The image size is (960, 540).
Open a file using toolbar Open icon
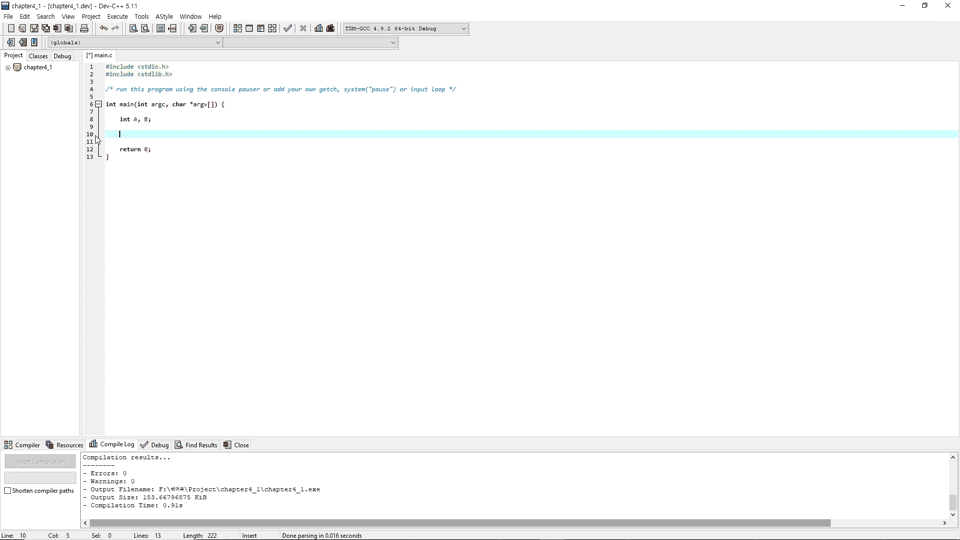tap(22, 28)
